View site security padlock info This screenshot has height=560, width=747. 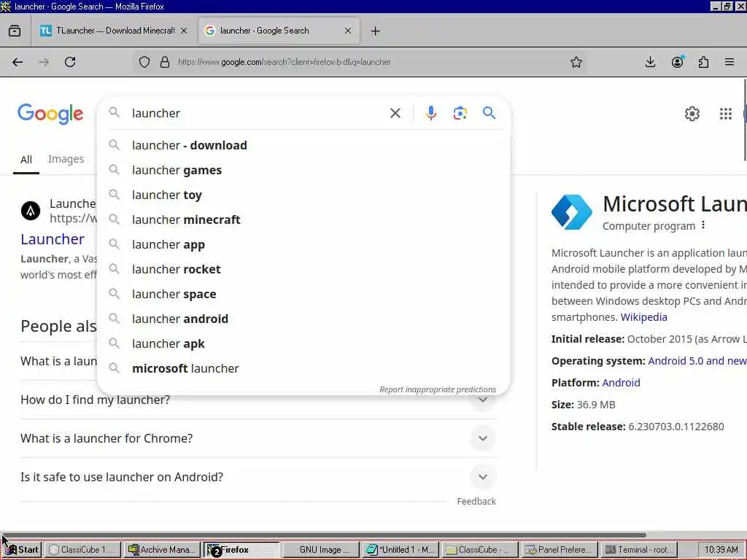pos(165,62)
